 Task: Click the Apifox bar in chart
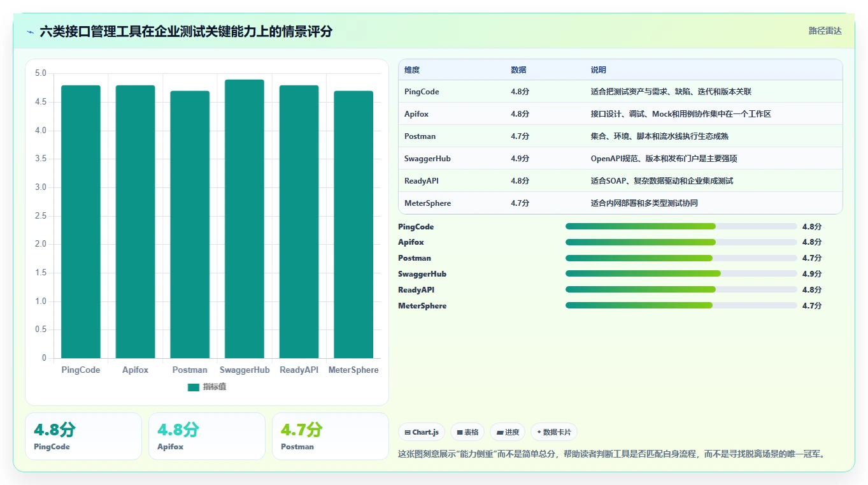pyautogui.click(x=135, y=222)
